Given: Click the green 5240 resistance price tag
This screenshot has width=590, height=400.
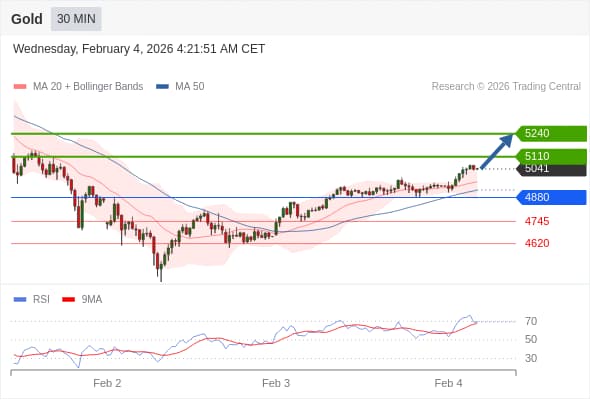Looking at the screenshot, I should click(551, 134).
